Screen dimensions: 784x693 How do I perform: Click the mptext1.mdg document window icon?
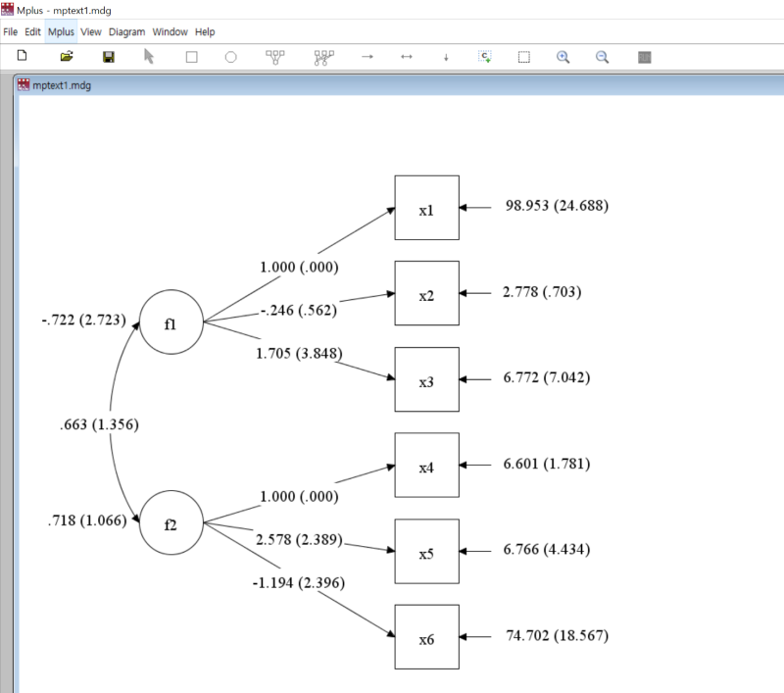click(23, 85)
